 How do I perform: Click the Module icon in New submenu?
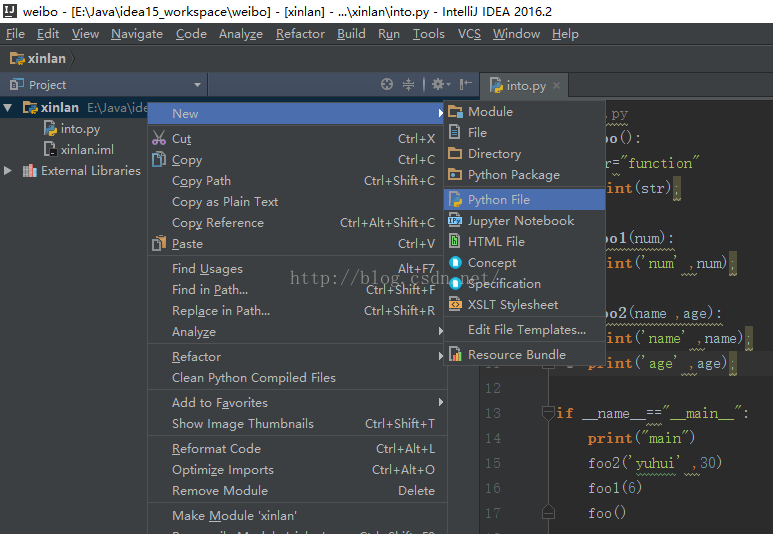point(455,112)
